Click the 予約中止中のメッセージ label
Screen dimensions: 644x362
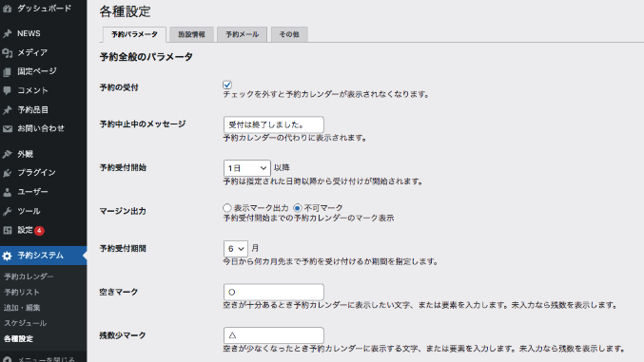point(143,124)
